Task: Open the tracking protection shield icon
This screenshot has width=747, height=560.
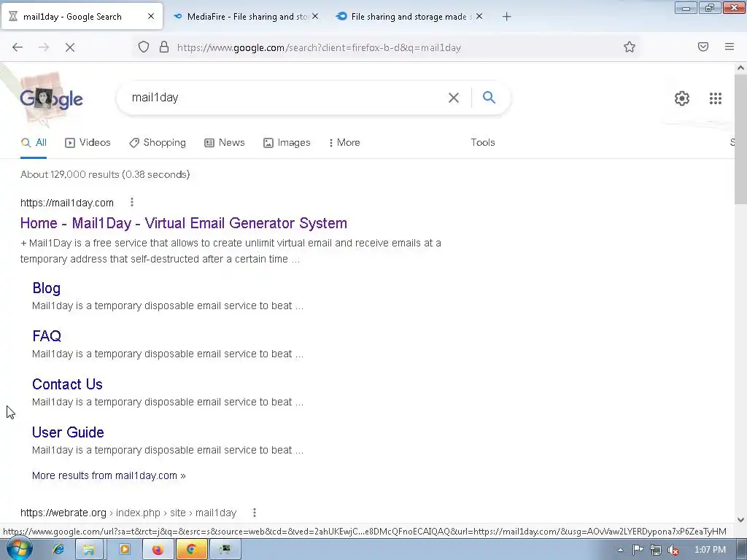Action: pos(144,47)
